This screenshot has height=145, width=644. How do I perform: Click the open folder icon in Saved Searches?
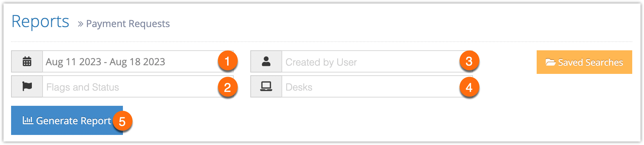click(x=551, y=62)
